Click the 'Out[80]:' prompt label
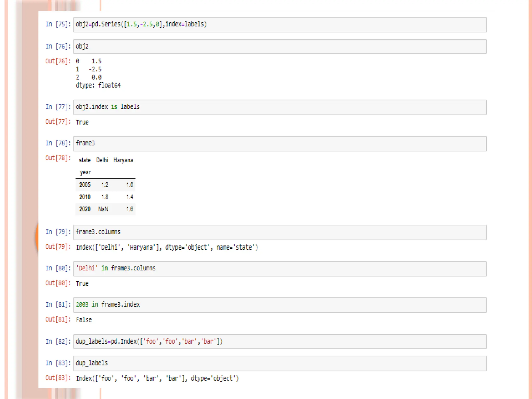 click(58, 283)
